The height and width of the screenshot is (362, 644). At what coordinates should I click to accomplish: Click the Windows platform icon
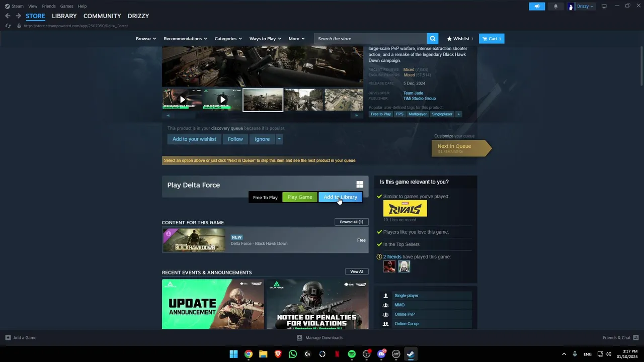(360, 185)
